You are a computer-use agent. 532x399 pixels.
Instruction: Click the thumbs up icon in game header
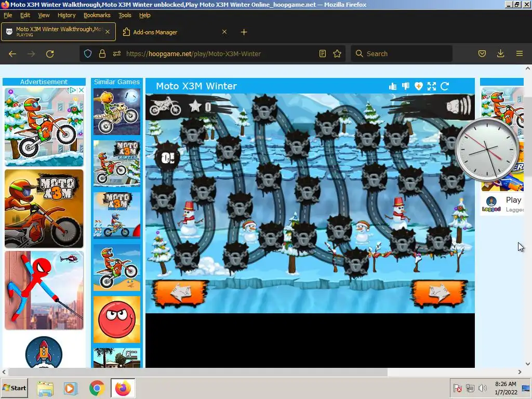point(393,86)
